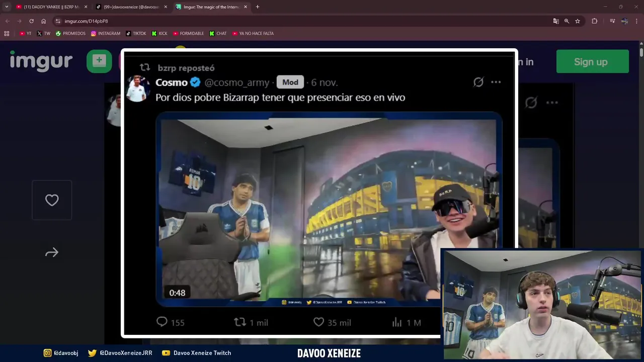The width and height of the screenshot is (644, 362).
Task: Click the blue verified badge beside Cosmo
Action: point(195,82)
